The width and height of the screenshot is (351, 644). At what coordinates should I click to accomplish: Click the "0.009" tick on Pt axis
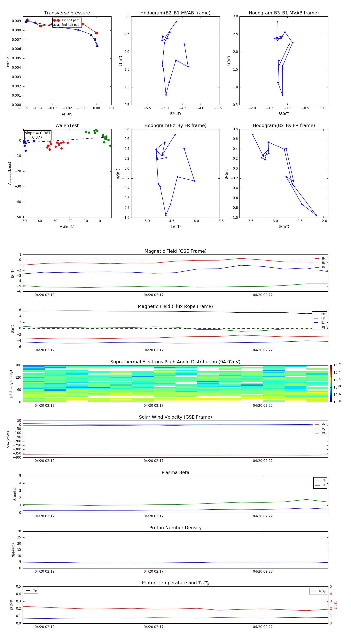tap(17, 21)
